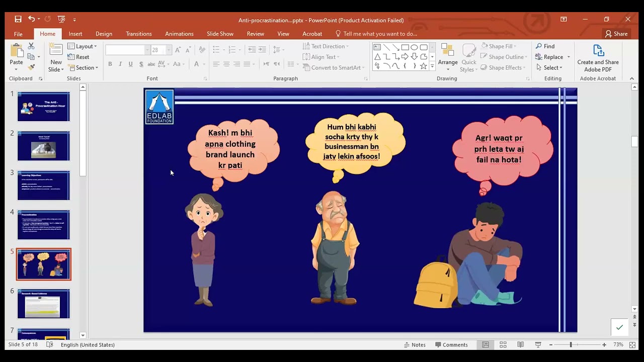Apply Underline formatting

pyautogui.click(x=131, y=64)
